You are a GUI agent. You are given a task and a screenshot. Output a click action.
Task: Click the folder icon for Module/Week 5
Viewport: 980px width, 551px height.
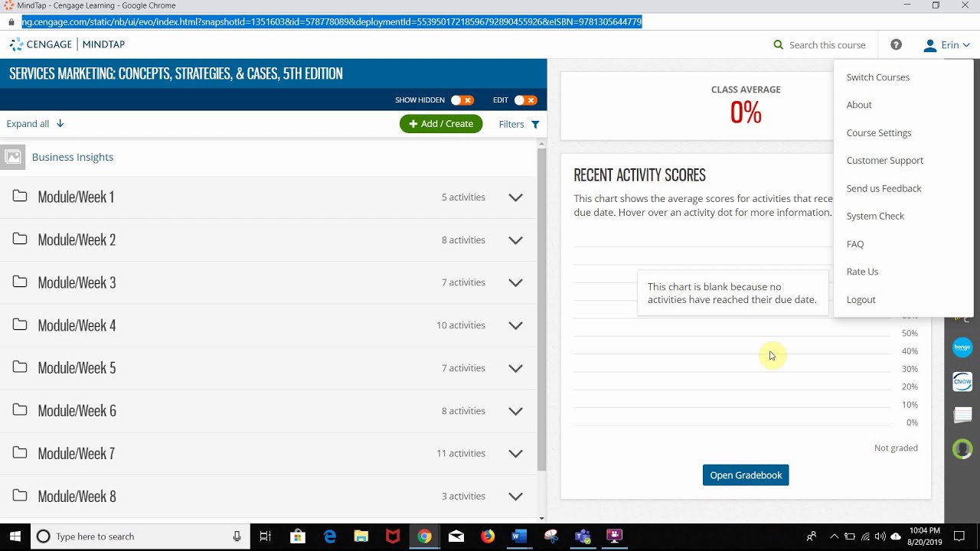coord(20,367)
